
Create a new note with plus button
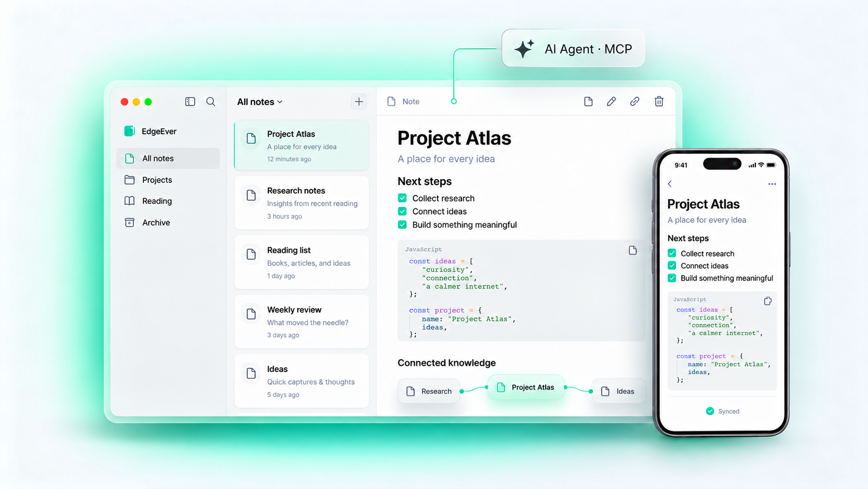359,101
